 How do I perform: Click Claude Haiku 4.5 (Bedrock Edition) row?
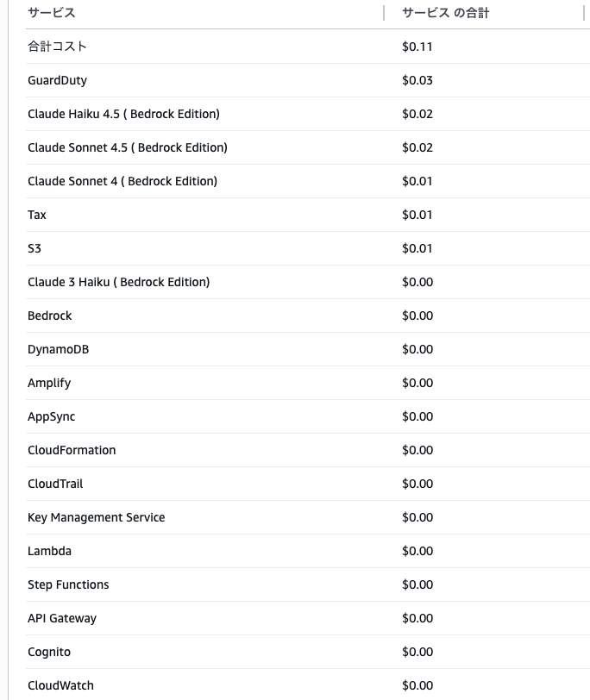[x=123, y=114]
